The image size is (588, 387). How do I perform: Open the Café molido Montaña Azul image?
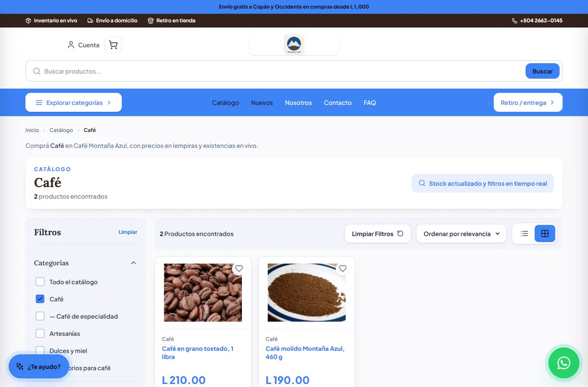(x=306, y=292)
